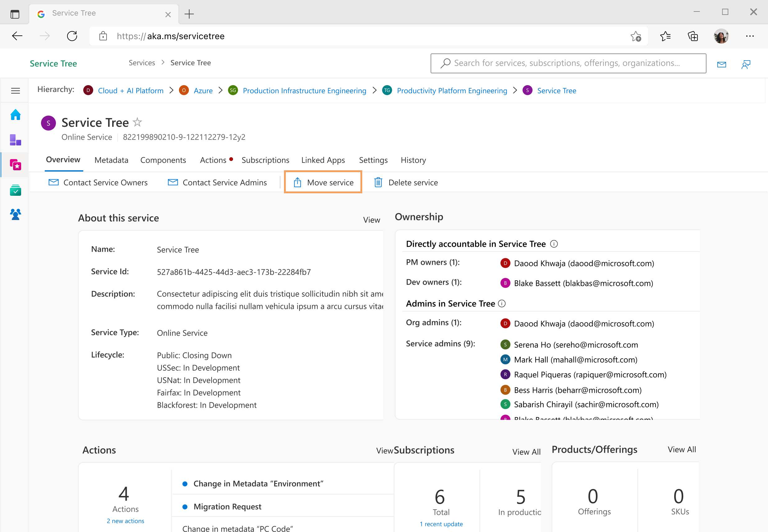Open the Components tab
Viewport: 768px width, 532px height.
[163, 160]
